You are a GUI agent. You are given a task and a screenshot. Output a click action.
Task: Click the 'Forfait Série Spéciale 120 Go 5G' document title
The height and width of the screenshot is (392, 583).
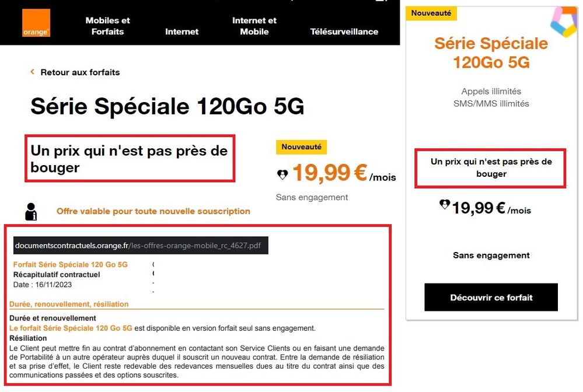[x=70, y=265]
